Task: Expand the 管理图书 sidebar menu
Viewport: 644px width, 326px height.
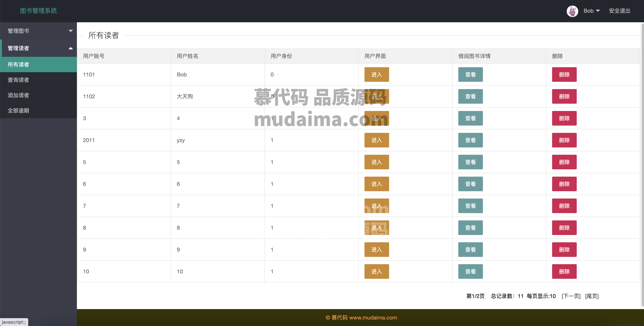Action: point(38,31)
